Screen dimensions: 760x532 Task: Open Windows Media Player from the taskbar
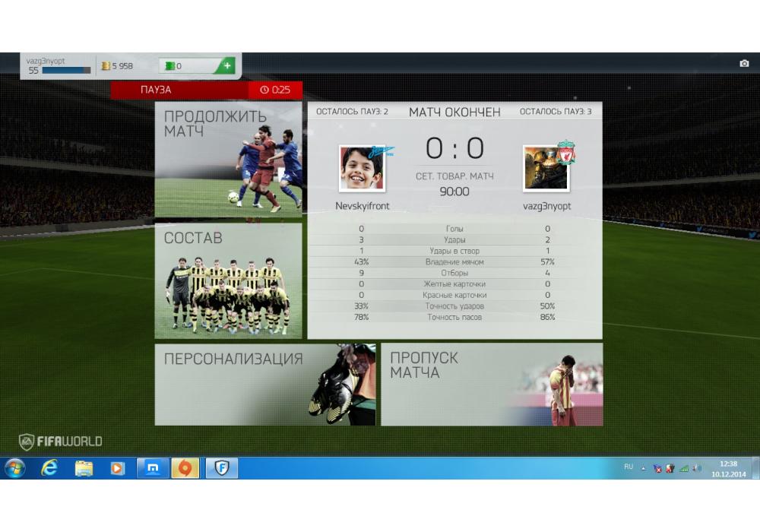tap(117, 468)
